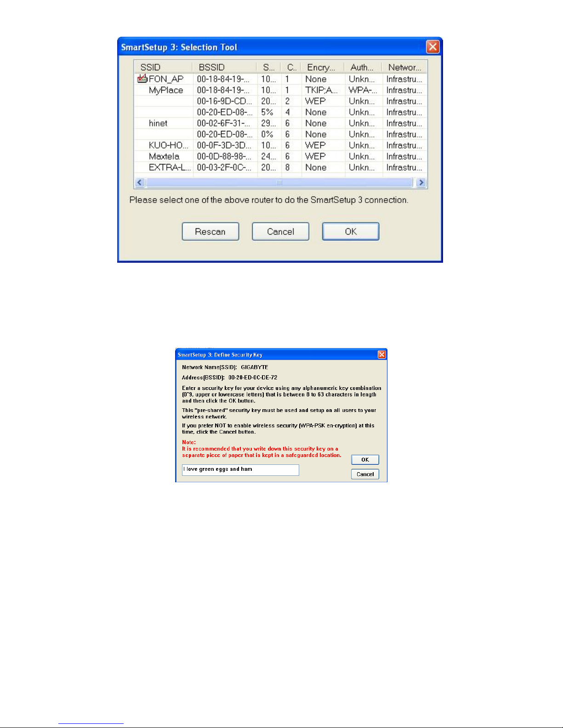Click address 00-20-ED-0C-DE-72 text
The image size is (563, 728).
253,378
